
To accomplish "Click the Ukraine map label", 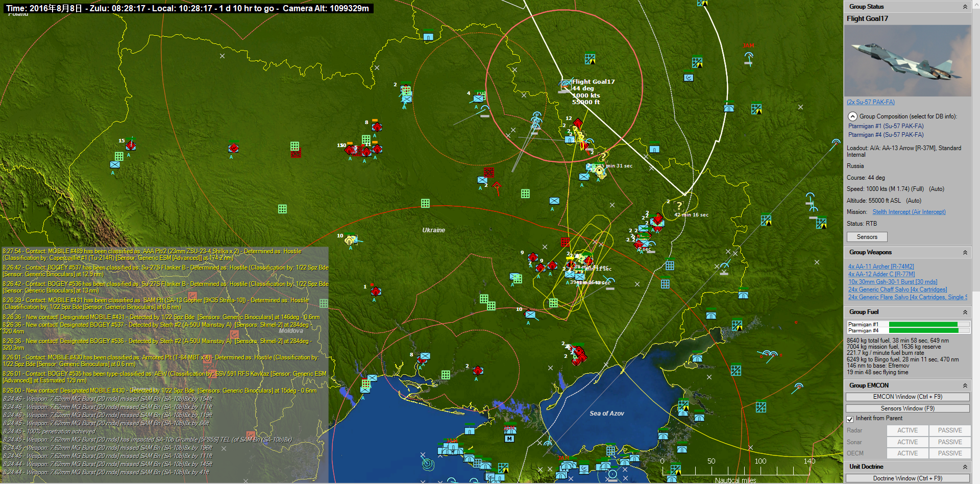I will pos(433,230).
